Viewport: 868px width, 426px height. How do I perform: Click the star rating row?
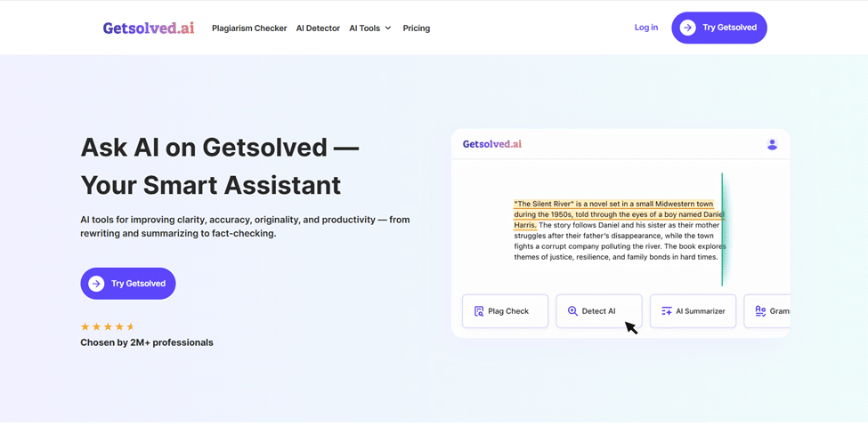tap(108, 326)
